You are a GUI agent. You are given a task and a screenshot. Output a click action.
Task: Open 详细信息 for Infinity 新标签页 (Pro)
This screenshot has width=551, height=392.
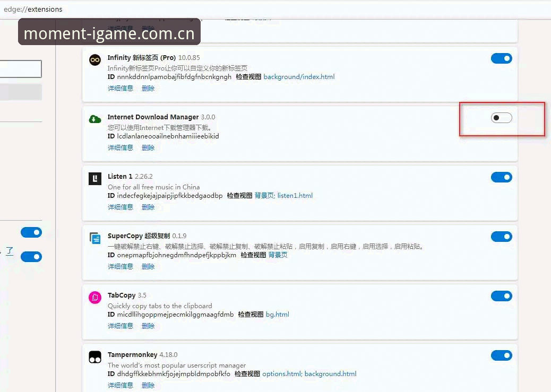click(120, 88)
